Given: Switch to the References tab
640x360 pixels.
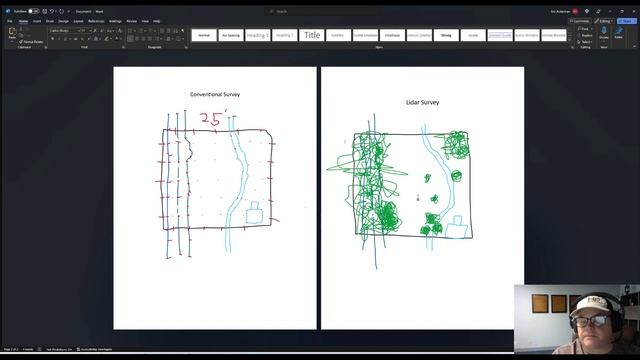Looking at the screenshot, I should 96,21.
